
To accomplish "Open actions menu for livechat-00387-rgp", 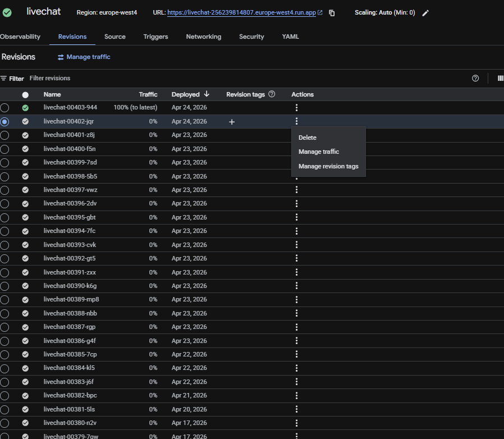I will pyautogui.click(x=296, y=327).
